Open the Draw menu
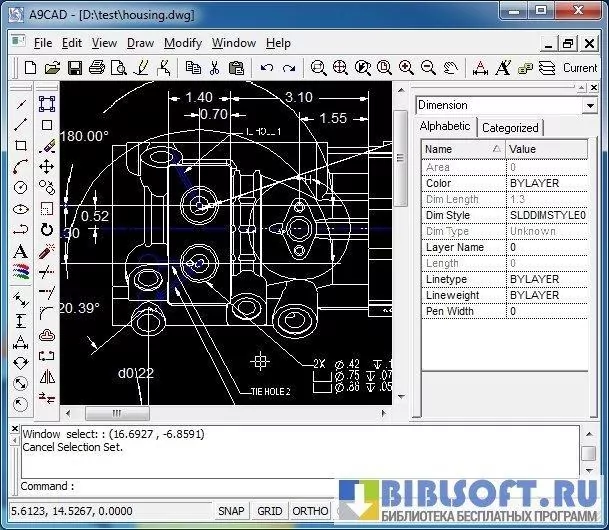This screenshot has width=609, height=530. (x=140, y=43)
